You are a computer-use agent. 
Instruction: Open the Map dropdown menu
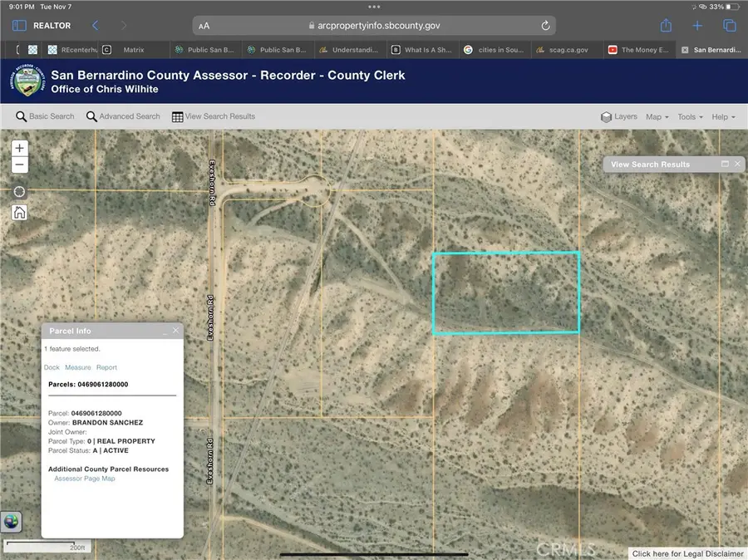tap(657, 116)
